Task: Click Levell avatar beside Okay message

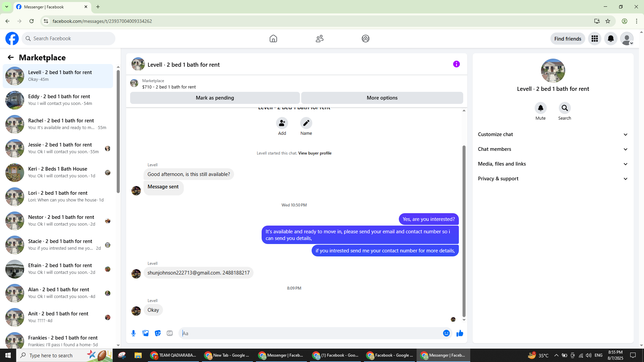Action: (136, 311)
